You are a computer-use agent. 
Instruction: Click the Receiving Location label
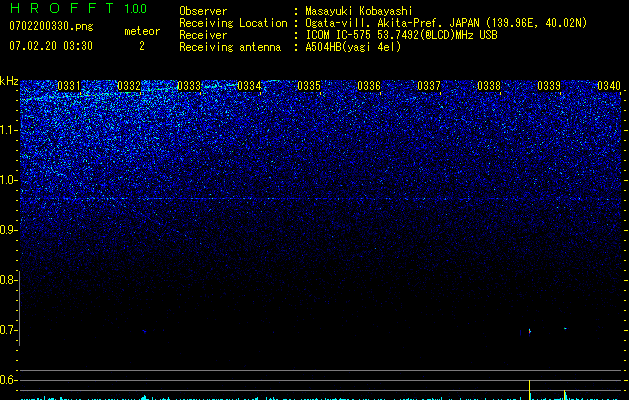(233, 23)
